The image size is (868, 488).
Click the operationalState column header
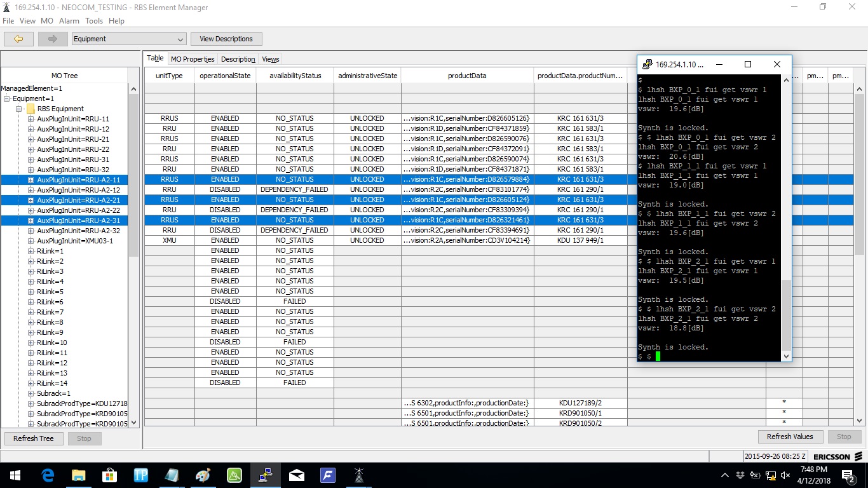[x=226, y=76]
